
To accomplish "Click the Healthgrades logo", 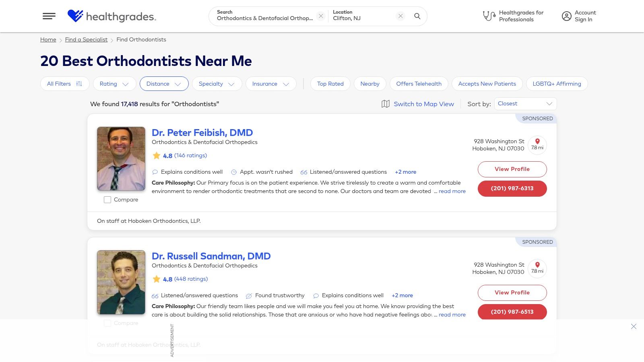I will (111, 16).
